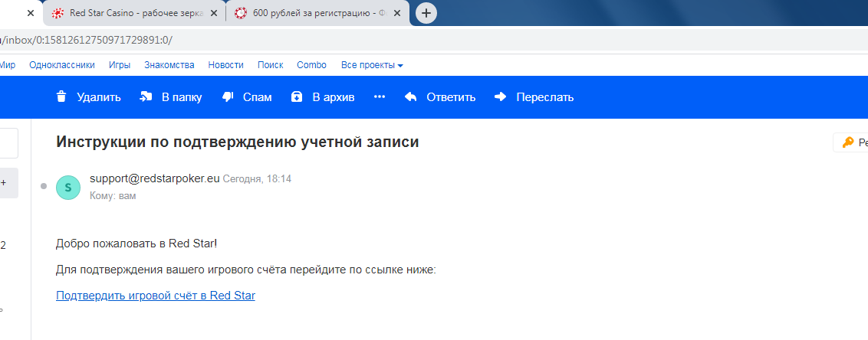Close the leftmost partially visible tab
The height and width of the screenshot is (340, 868).
[31, 13]
